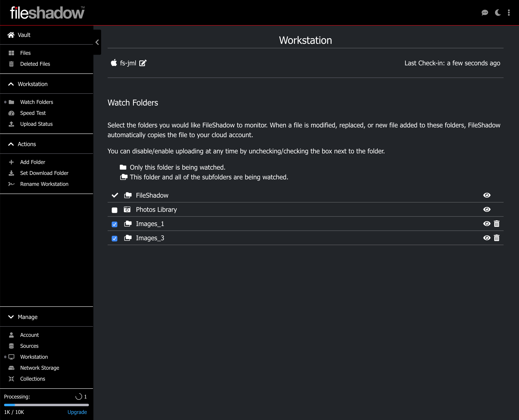Viewport: 519px width, 420px height.
Task: Click the Vault home icon
Action: click(11, 35)
